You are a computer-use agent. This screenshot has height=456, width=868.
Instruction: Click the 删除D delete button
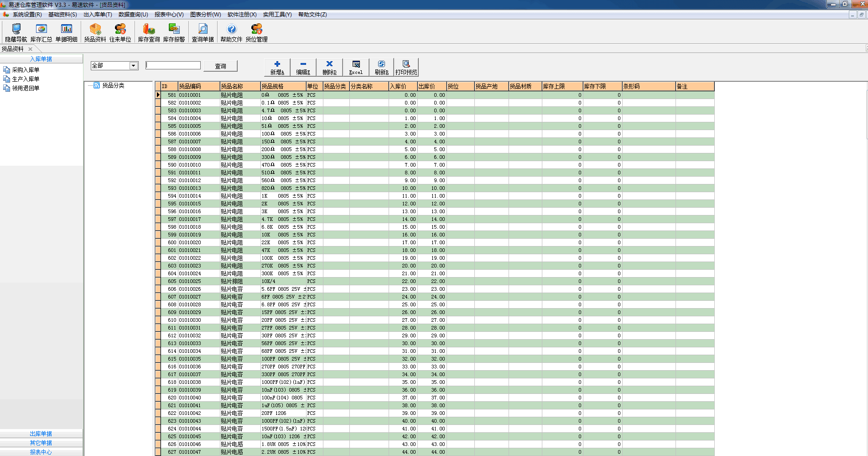point(329,68)
